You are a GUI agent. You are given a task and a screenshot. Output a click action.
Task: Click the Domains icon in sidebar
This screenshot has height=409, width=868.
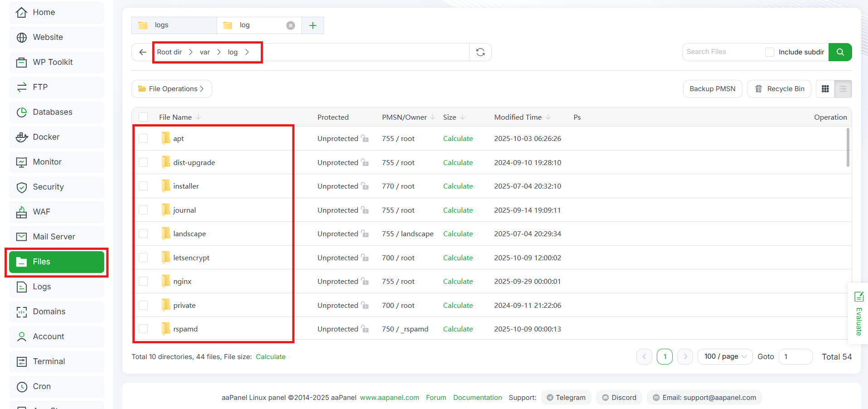pyautogui.click(x=21, y=312)
